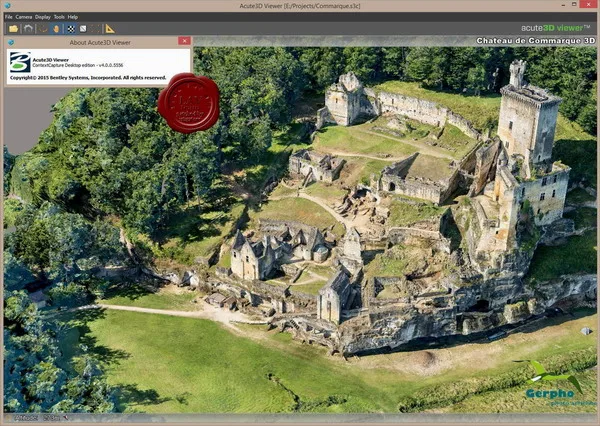Screen dimensions: 600x426
Task: Click the 'Acute3D Viewer' bold product name
Action: click(x=51, y=60)
